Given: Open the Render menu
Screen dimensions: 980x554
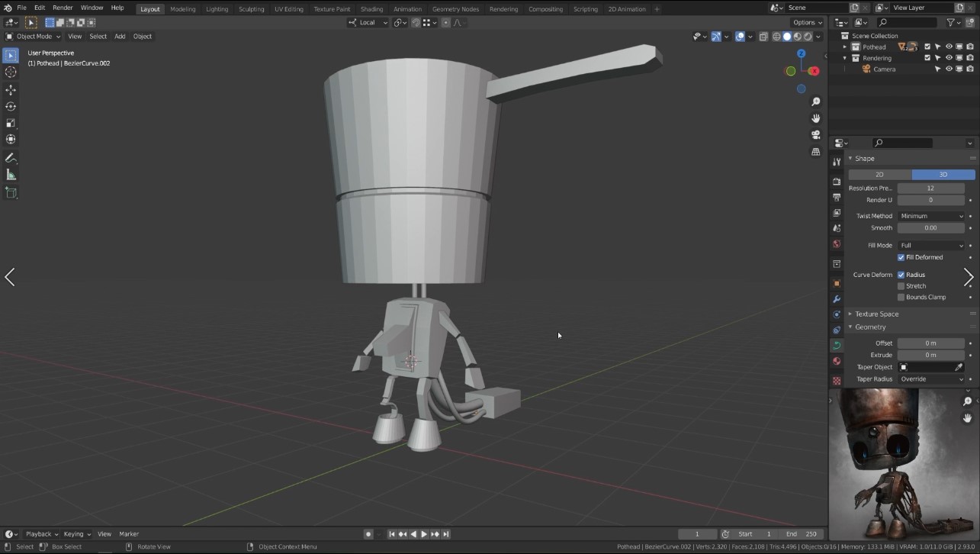Looking at the screenshot, I should (x=63, y=8).
